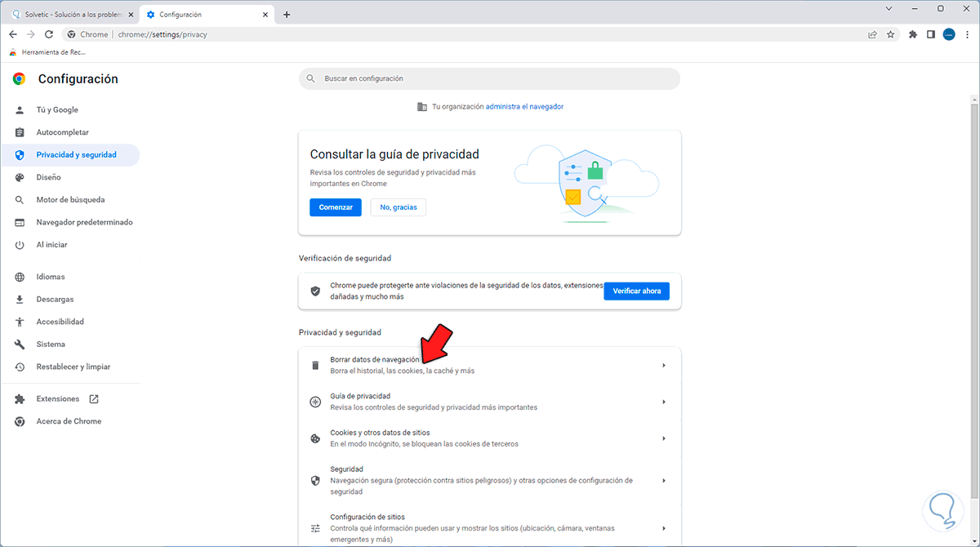Viewport: 980px width, 547px height.
Task: Open Cookies y otros datos de sitios
Action: click(489, 438)
